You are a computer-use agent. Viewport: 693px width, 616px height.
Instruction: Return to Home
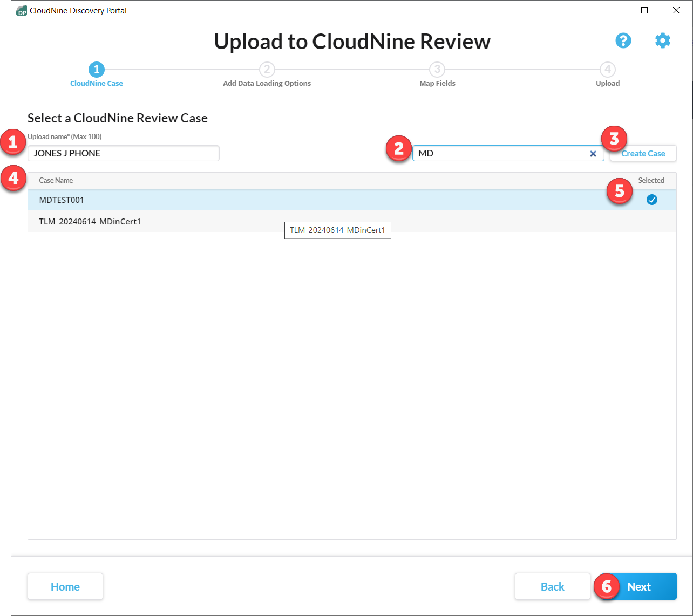click(x=65, y=586)
